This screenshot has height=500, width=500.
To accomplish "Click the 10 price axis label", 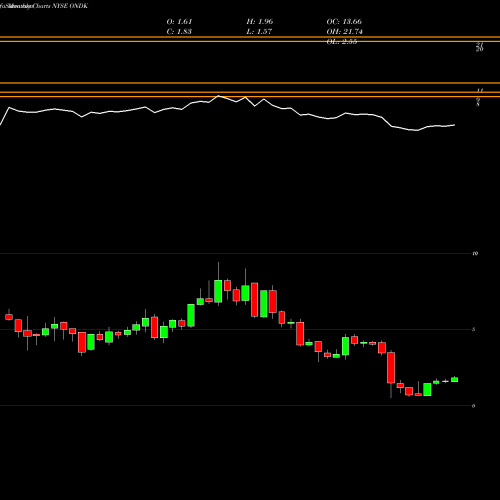I will tap(475, 254).
